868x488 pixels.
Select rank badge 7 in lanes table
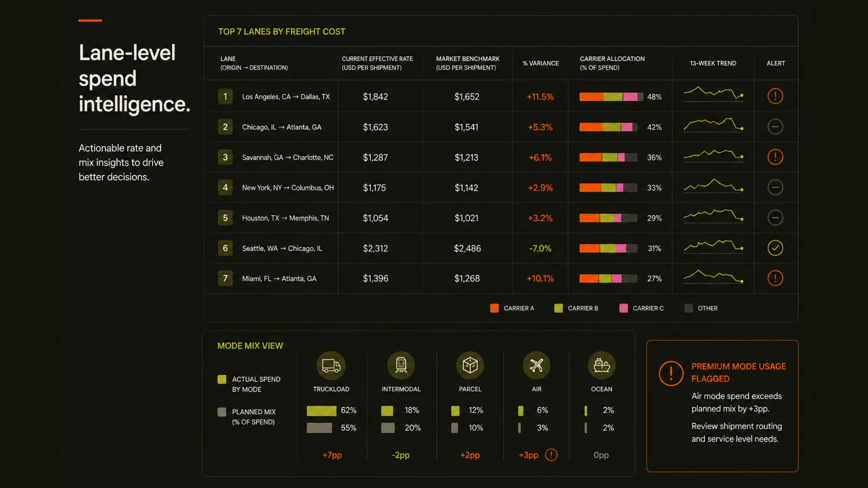tap(225, 278)
